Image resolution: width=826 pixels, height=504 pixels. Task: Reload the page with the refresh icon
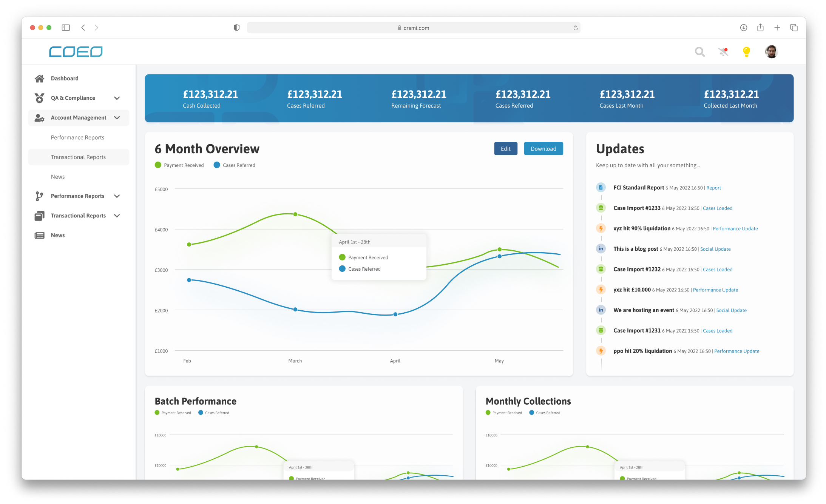pos(575,28)
